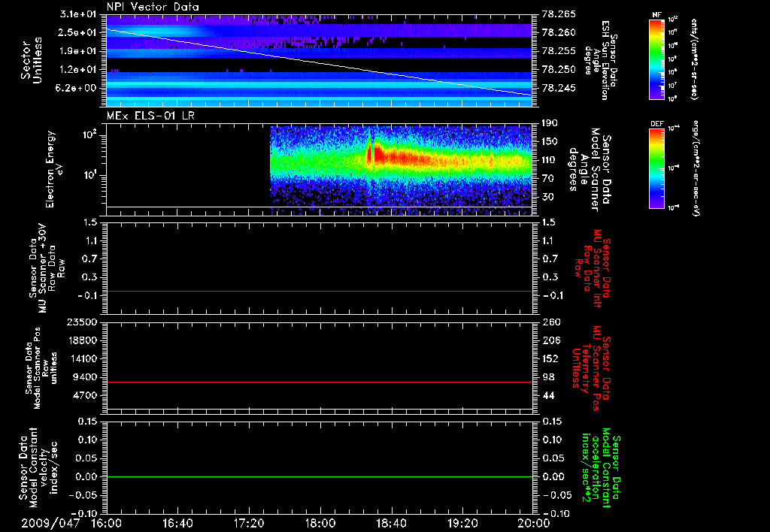Click the 18800 scanner position tick

(81, 340)
